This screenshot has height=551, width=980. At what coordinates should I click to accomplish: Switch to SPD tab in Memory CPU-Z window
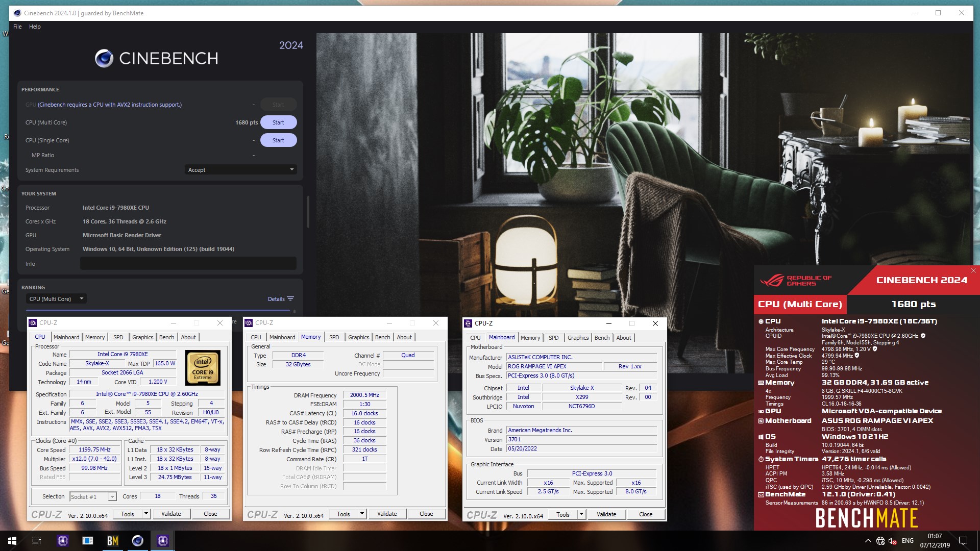334,337
